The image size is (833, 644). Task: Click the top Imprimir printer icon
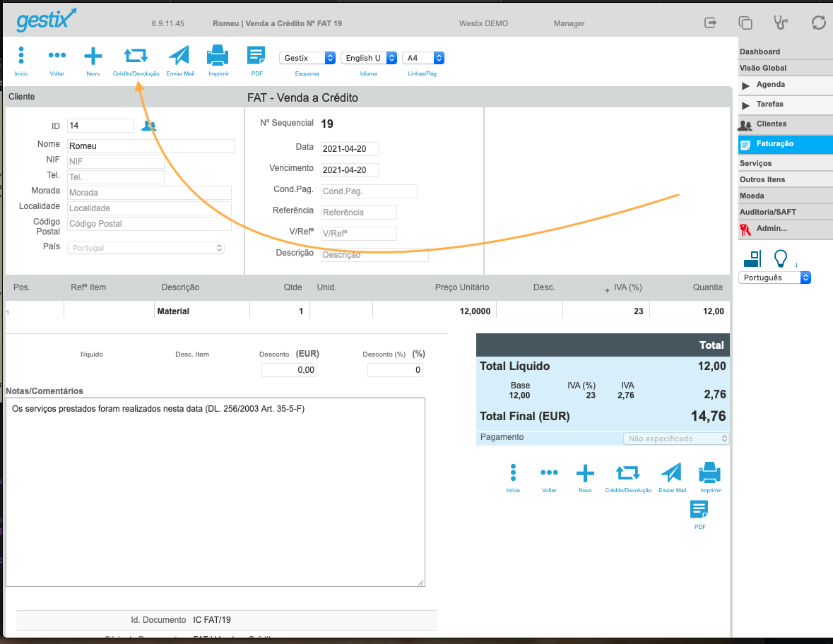click(x=218, y=55)
